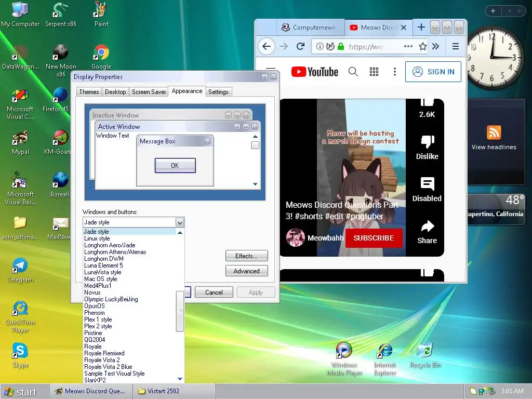
Task: Open QuickTime Player desktop icon
Action: (20, 317)
